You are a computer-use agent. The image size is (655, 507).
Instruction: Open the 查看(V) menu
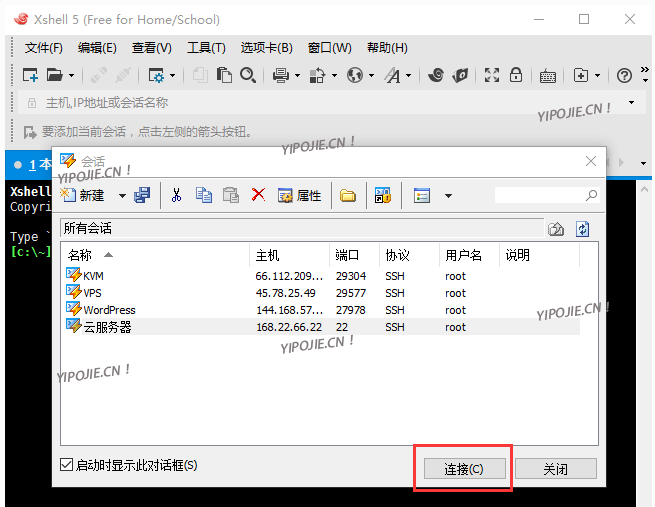152,48
